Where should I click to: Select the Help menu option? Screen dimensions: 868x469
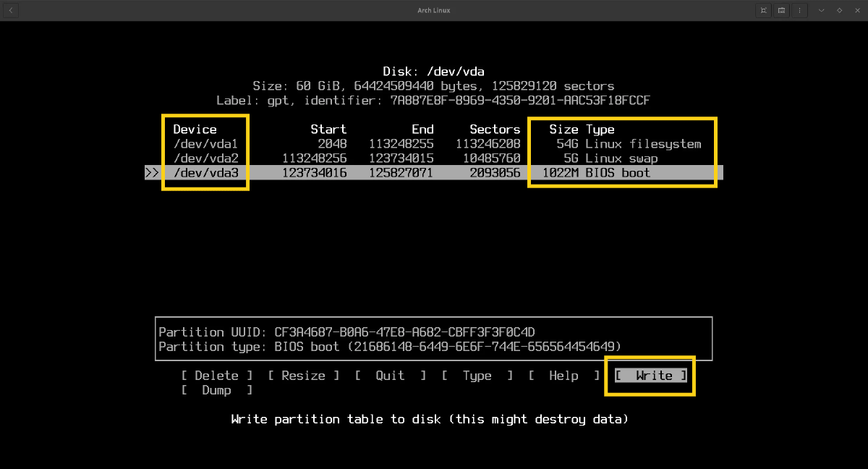pyautogui.click(x=563, y=376)
